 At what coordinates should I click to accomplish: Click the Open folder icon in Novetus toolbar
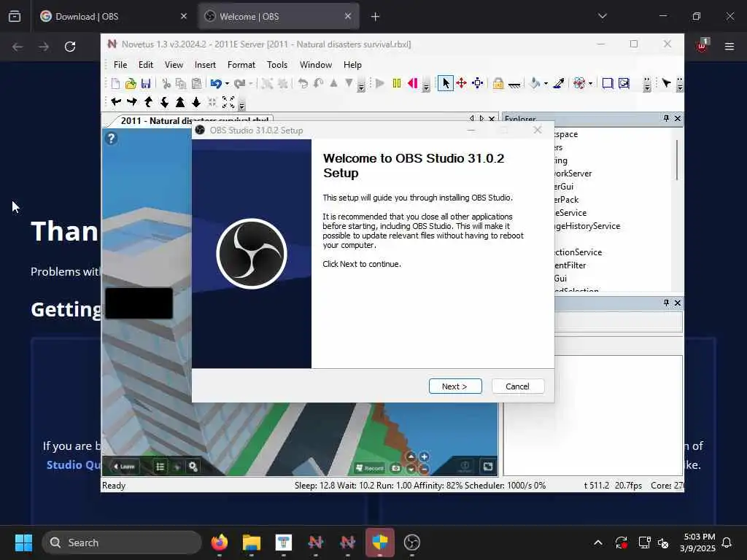pos(131,84)
